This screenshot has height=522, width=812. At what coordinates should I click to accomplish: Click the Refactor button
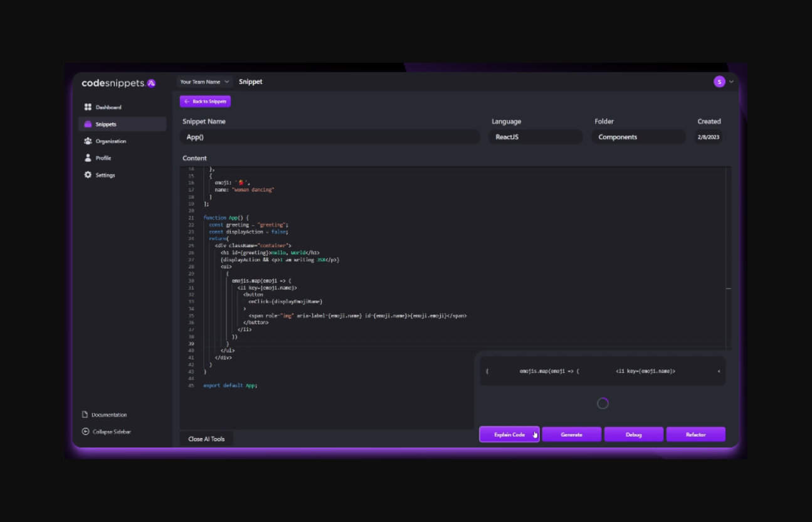pos(695,434)
